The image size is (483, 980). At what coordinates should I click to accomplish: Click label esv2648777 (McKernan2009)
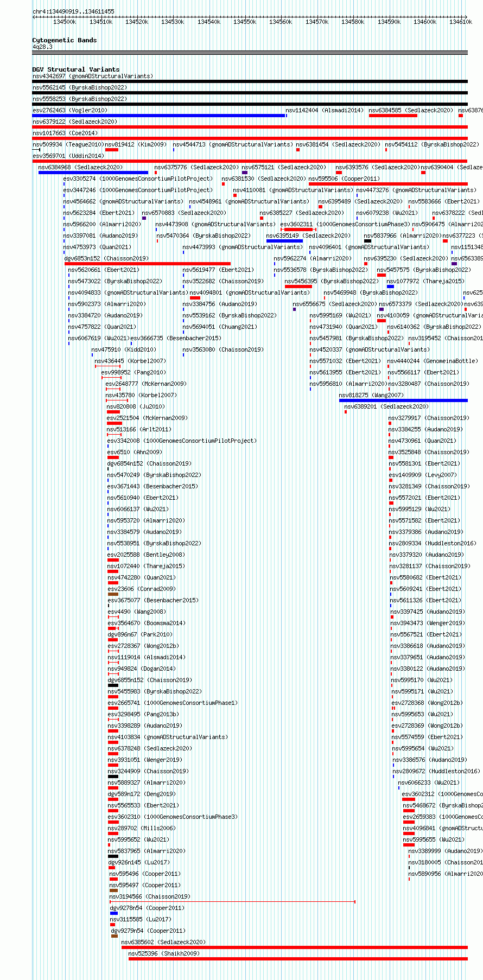[146, 384]
